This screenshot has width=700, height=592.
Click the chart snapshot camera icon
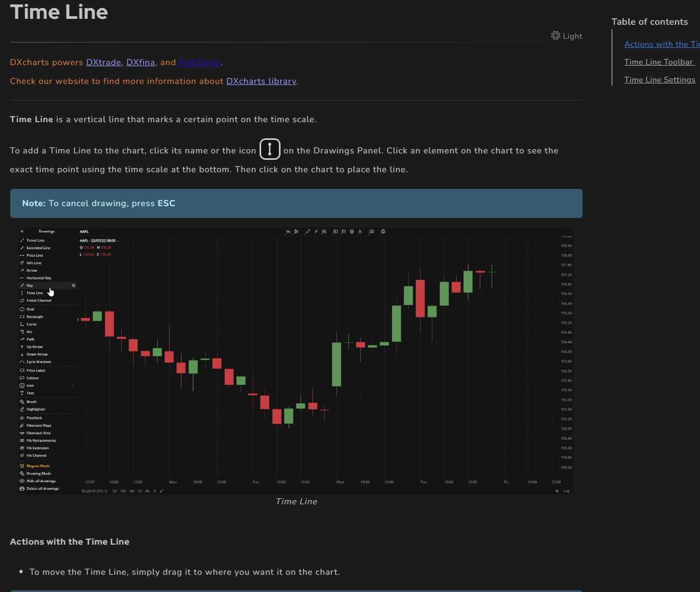(372, 232)
